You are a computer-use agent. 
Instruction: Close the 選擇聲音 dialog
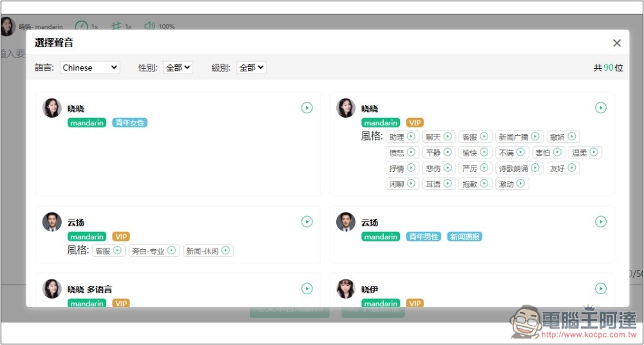(616, 43)
